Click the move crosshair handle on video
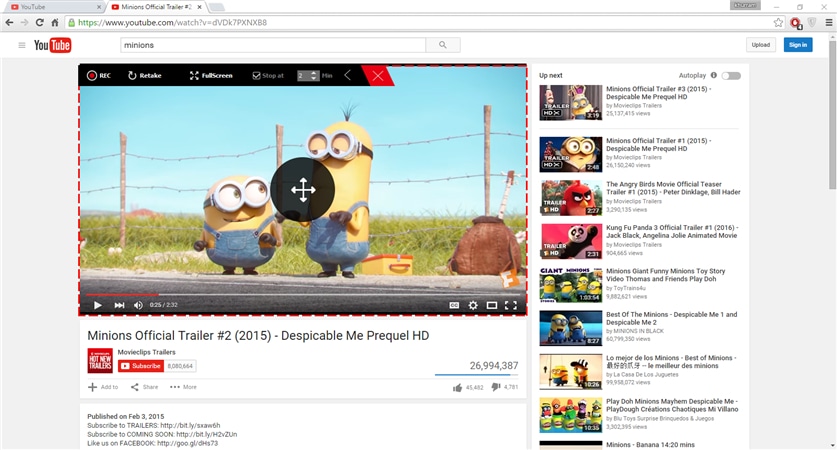The width and height of the screenshot is (837, 450). (x=303, y=190)
